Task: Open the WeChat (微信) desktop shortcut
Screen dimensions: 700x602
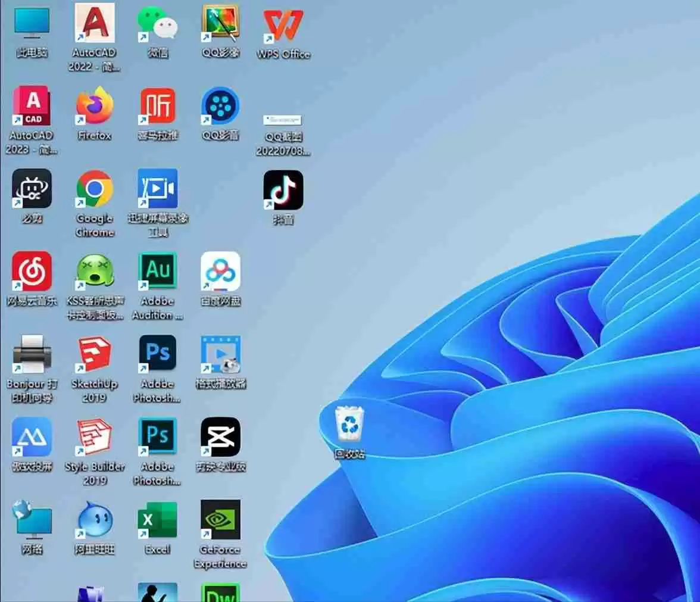Action: 157,25
